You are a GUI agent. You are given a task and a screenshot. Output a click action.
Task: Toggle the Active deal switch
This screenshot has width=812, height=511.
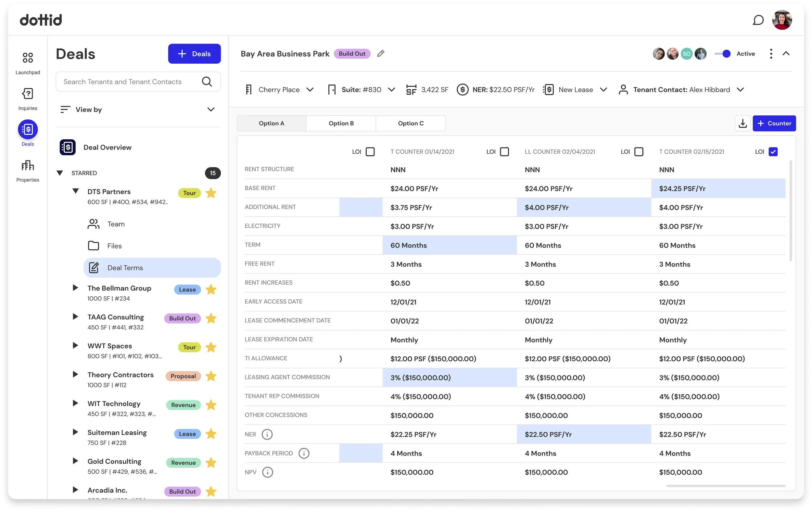723,54
